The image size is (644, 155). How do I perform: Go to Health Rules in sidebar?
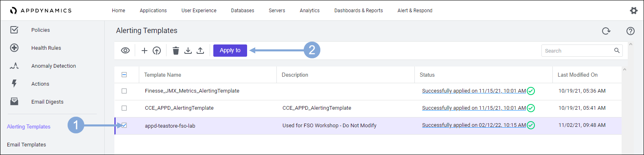(x=46, y=48)
